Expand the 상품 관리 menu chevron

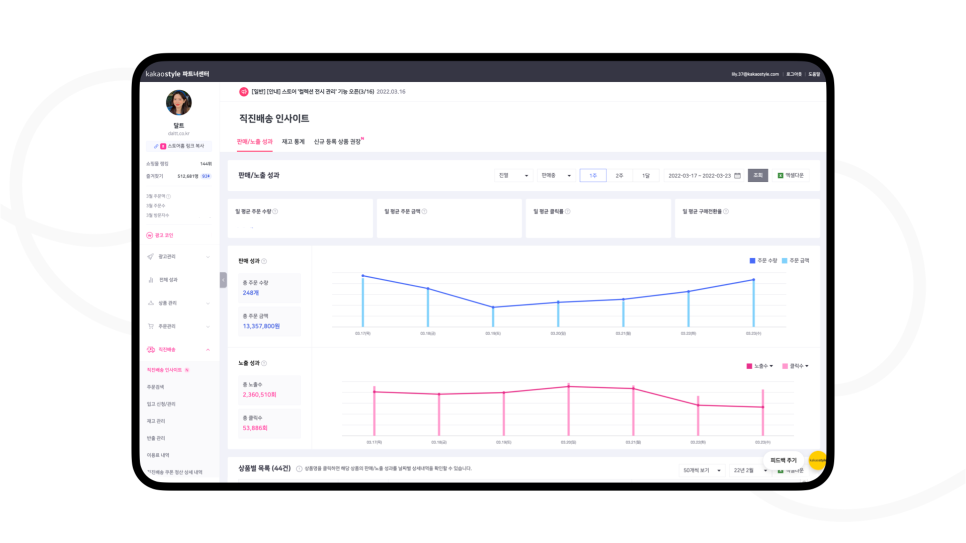pyautogui.click(x=208, y=303)
